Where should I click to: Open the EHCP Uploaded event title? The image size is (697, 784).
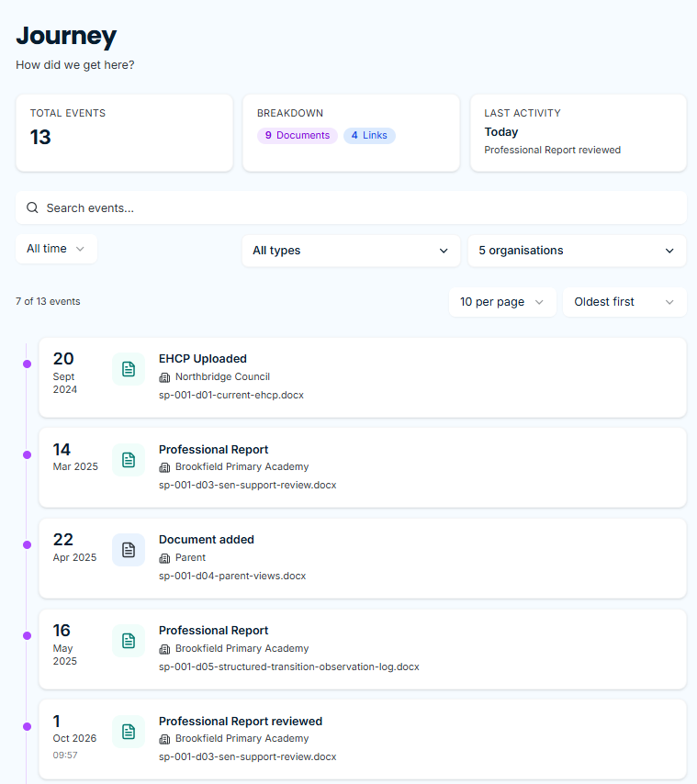(203, 359)
